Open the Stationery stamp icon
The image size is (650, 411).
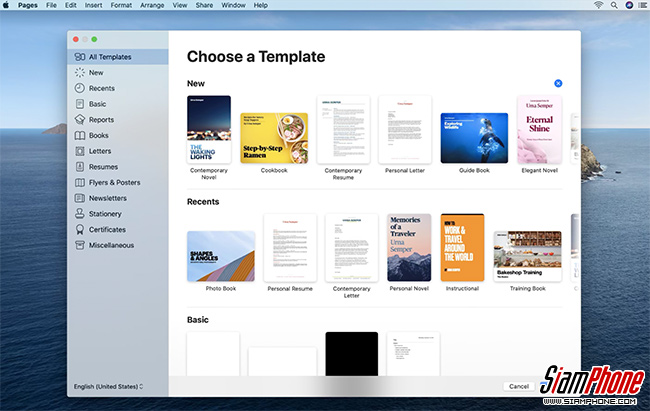pyautogui.click(x=80, y=214)
